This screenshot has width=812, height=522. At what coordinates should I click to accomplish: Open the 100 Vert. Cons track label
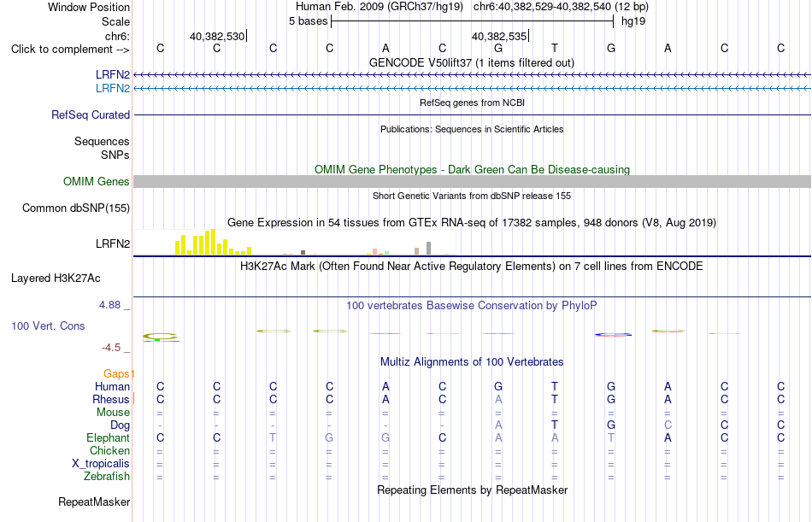pos(48,326)
